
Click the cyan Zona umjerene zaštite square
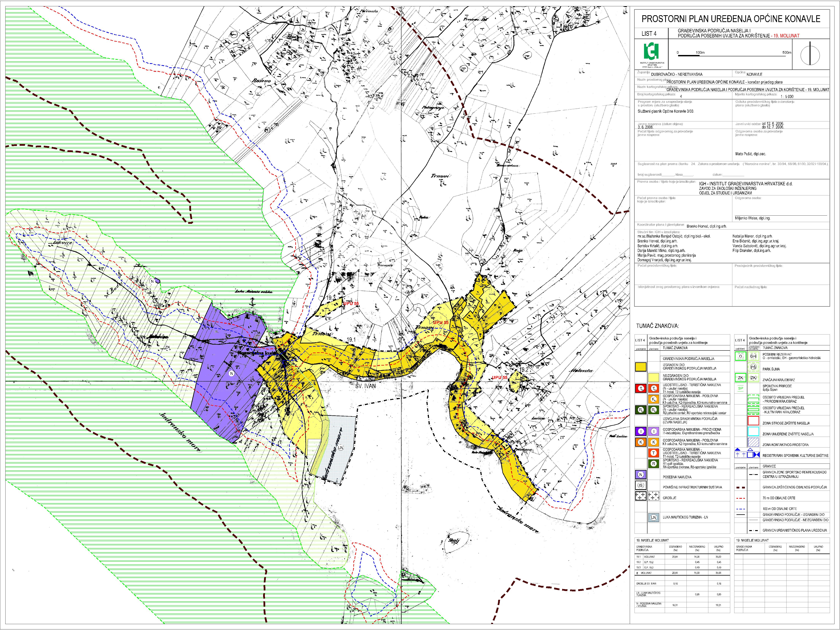tap(753, 431)
